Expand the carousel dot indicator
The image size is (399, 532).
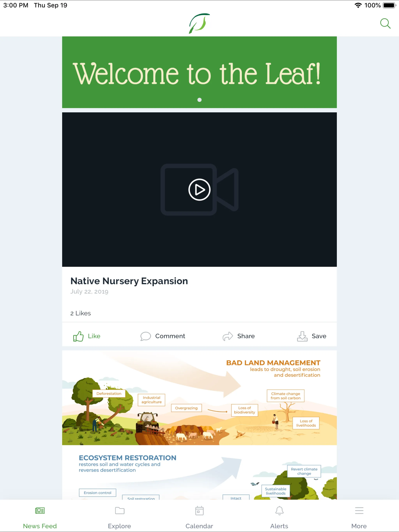click(199, 100)
